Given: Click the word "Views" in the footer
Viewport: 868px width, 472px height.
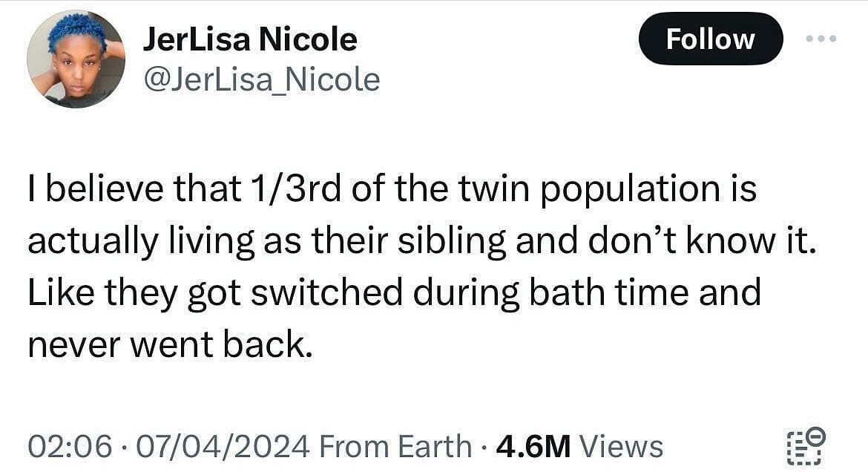Looking at the screenshot, I should [x=621, y=447].
